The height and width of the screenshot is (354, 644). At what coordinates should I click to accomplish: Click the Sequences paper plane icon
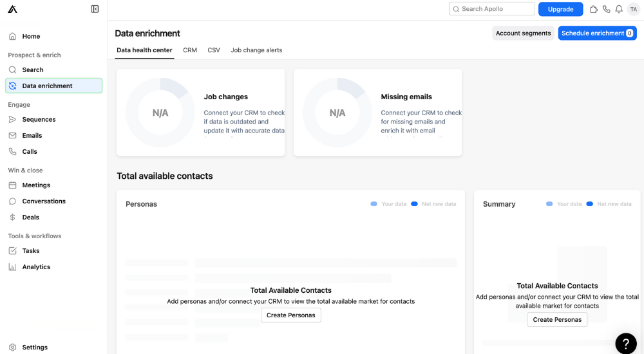[13, 120]
